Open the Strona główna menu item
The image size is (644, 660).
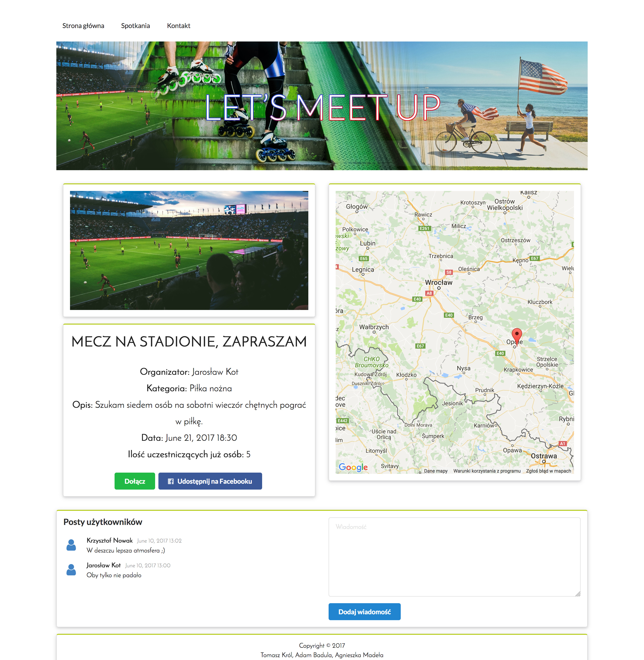(x=83, y=26)
